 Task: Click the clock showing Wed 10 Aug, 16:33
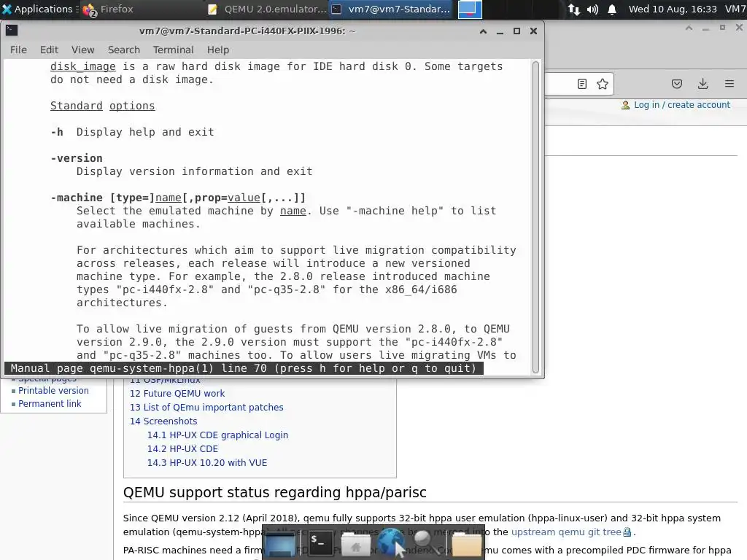[x=672, y=9]
